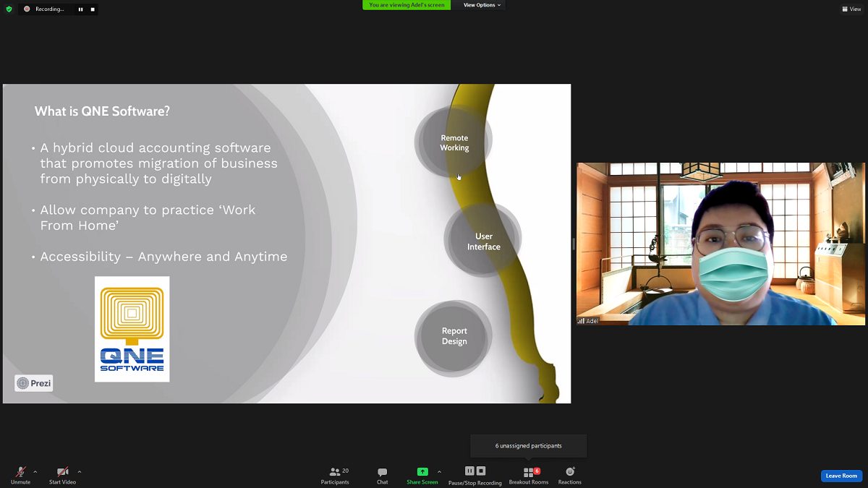
Task: Click the 'What is QNE Software?' heading
Action: 102,111
